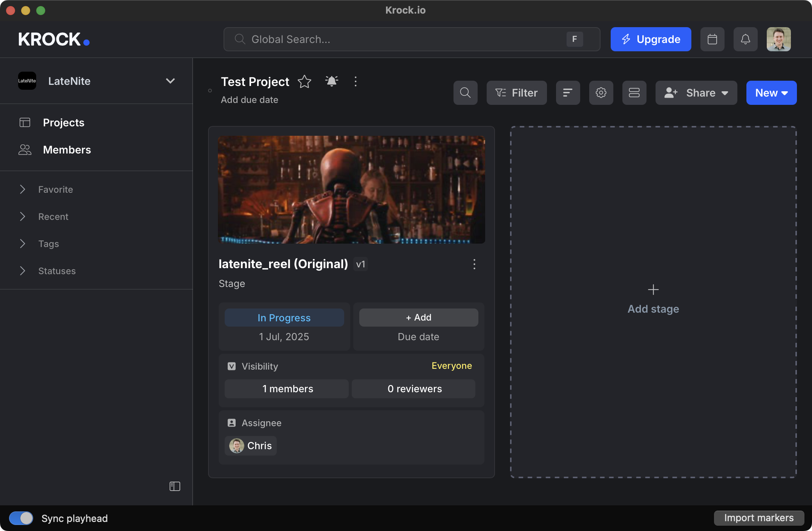The width and height of the screenshot is (812, 531).
Task: Toggle the Sync playhead switch
Action: 21,518
